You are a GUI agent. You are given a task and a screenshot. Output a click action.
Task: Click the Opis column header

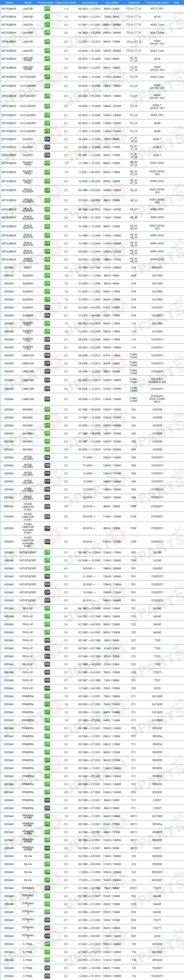[x=176, y=2]
